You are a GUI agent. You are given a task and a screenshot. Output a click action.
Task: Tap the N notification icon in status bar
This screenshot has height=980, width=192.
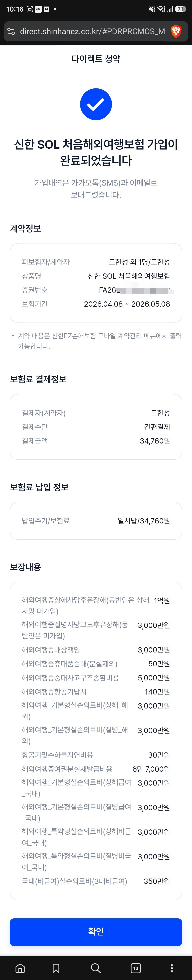pos(46,9)
